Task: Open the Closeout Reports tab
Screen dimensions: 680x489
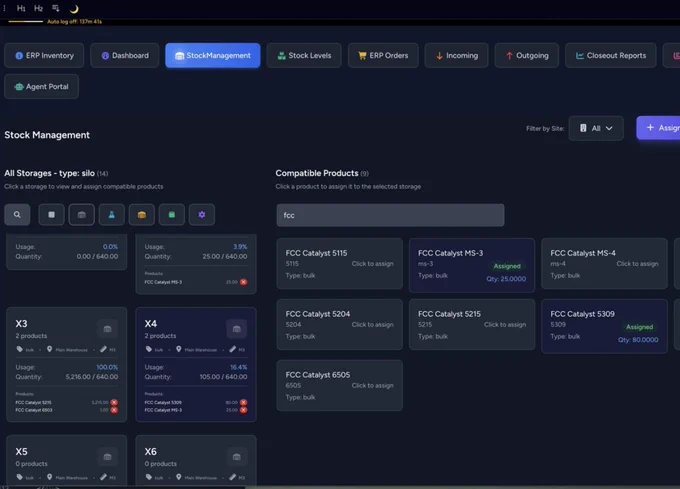Action: [611, 55]
